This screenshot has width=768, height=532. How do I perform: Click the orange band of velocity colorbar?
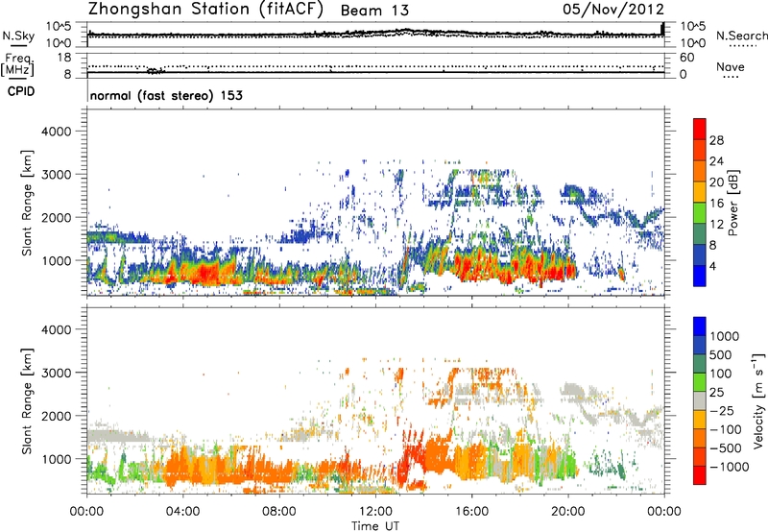click(700, 439)
